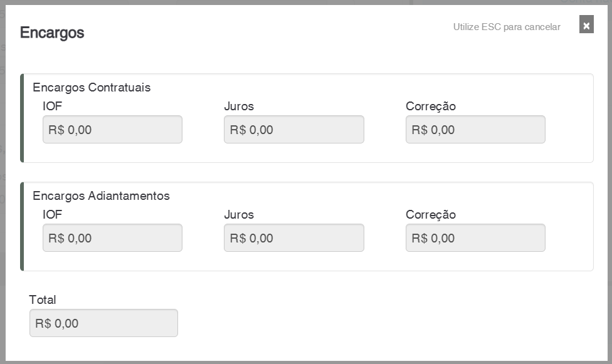Select the Encargos Contratuais section heading
The width and height of the screenshot is (612, 364).
[92, 87]
